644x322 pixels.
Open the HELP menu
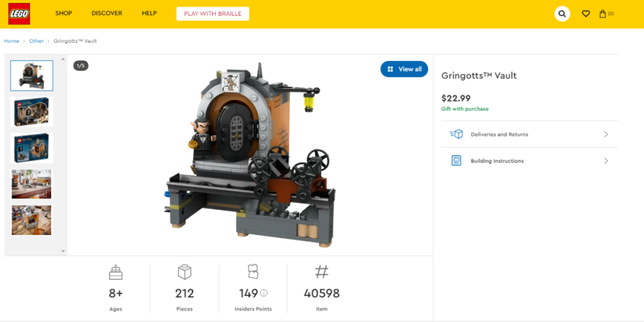pyautogui.click(x=150, y=13)
